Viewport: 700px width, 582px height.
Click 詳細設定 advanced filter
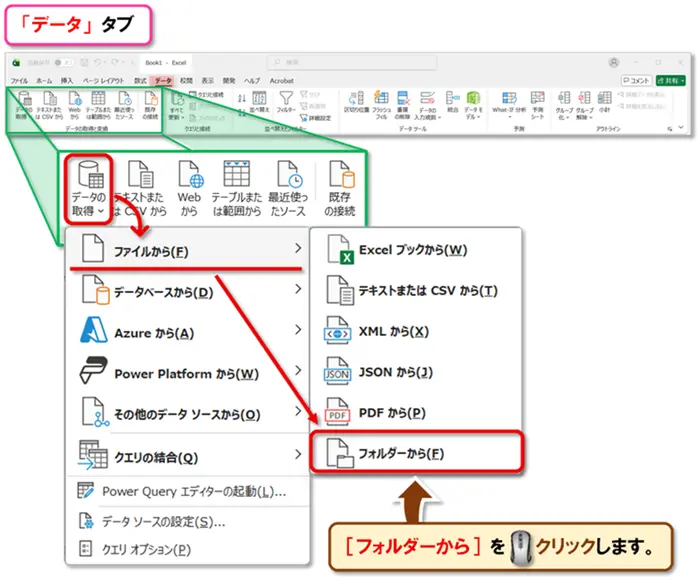pyautogui.click(x=316, y=118)
